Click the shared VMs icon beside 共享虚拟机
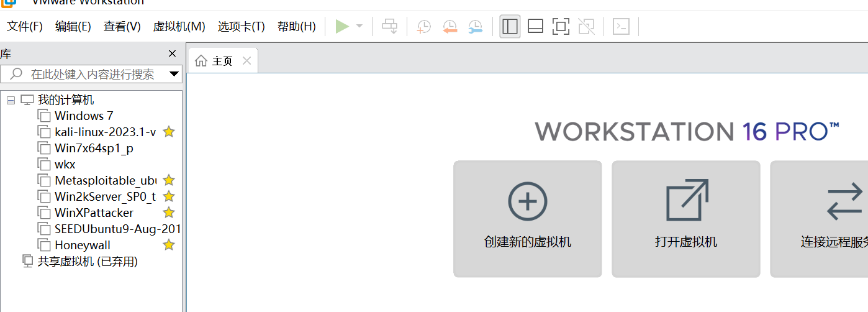This screenshot has width=868, height=312. tap(27, 261)
